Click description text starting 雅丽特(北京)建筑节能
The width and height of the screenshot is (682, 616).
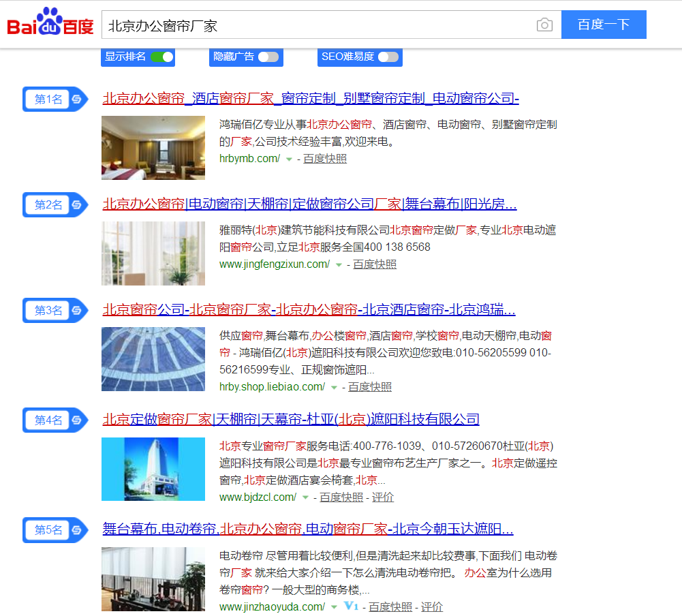point(388,238)
